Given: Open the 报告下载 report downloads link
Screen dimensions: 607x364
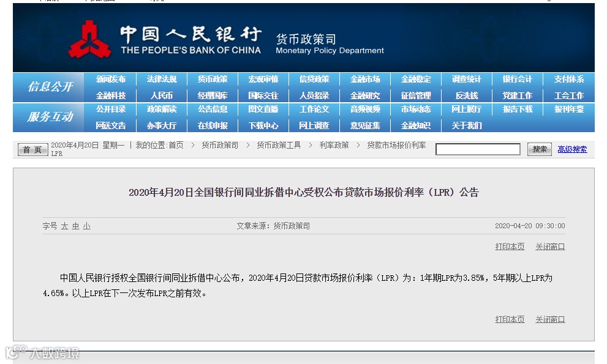Looking at the screenshot, I should [x=518, y=109].
